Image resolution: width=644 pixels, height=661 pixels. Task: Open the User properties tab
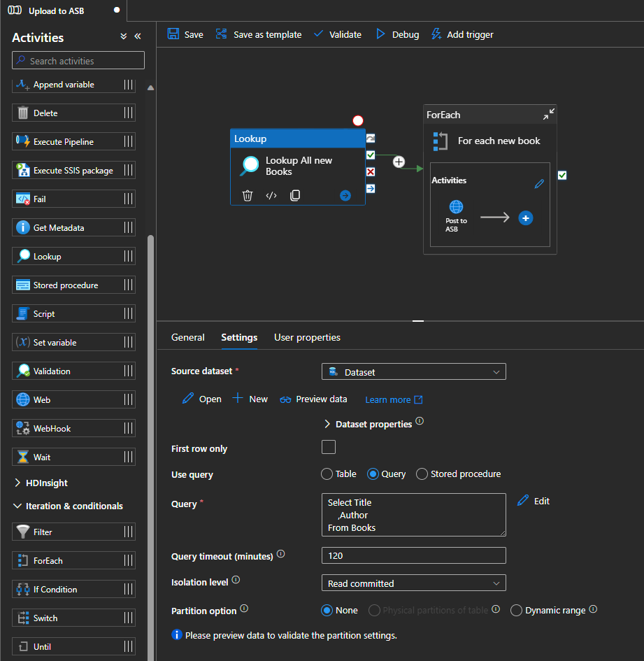(307, 337)
